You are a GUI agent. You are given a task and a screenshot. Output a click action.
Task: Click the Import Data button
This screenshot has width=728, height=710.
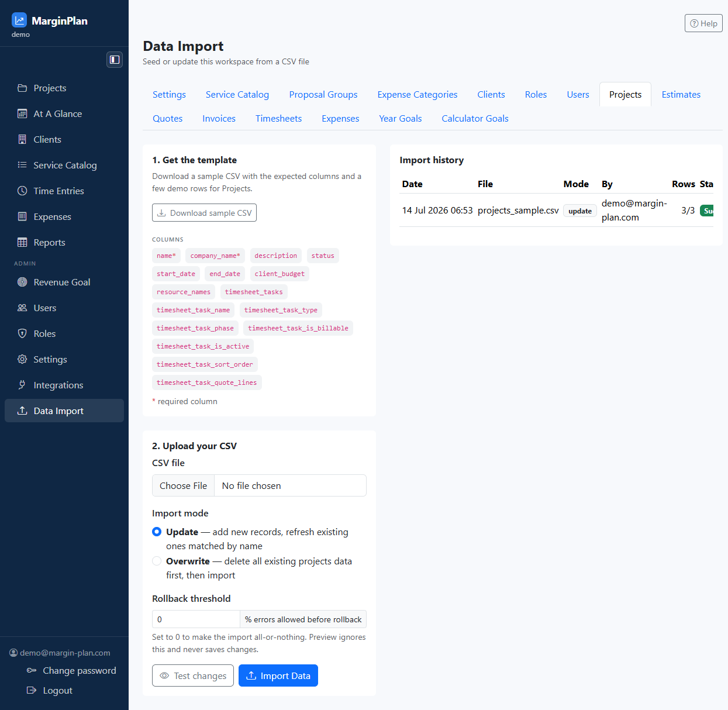(278, 675)
